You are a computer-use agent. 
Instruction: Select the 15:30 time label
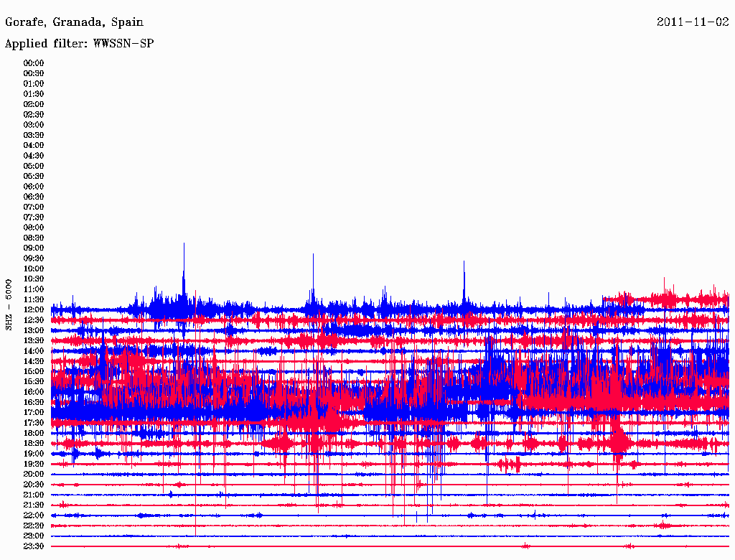click(x=34, y=382)
